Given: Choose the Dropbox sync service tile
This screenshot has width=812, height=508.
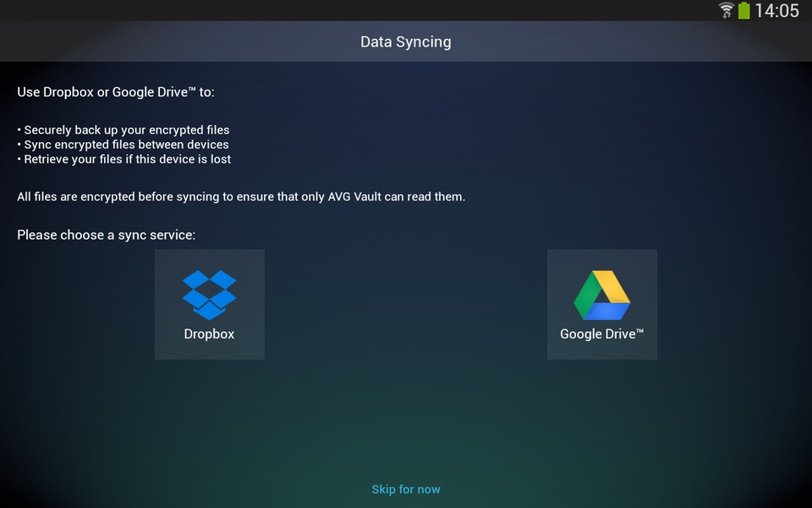Looking at the screenshot, I should coord(210,304).
